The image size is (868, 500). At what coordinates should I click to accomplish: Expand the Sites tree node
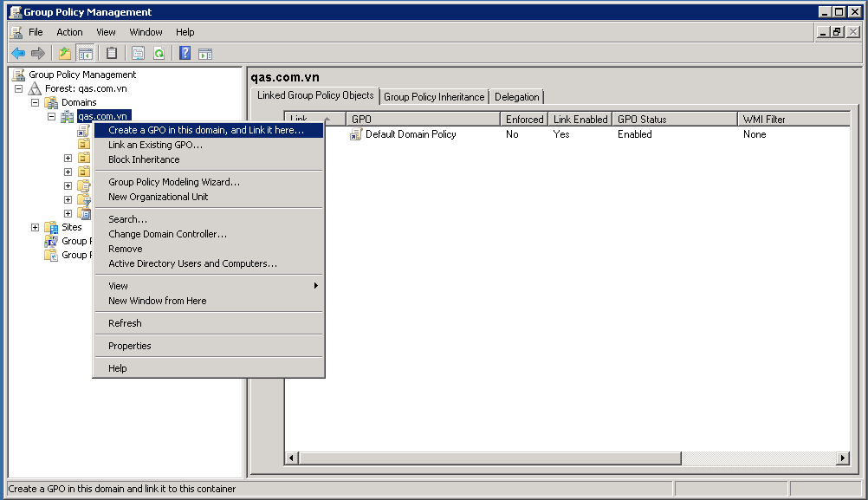coord(36,227)
